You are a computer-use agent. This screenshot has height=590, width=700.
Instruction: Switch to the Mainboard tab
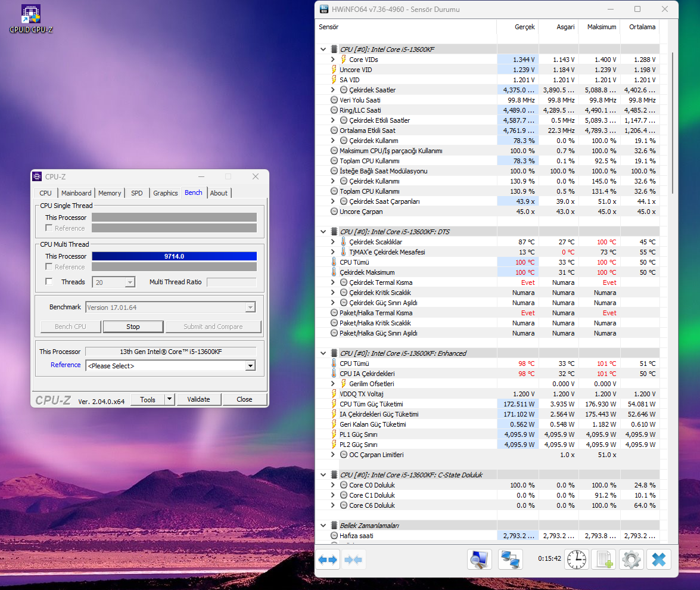click(76, 193)
